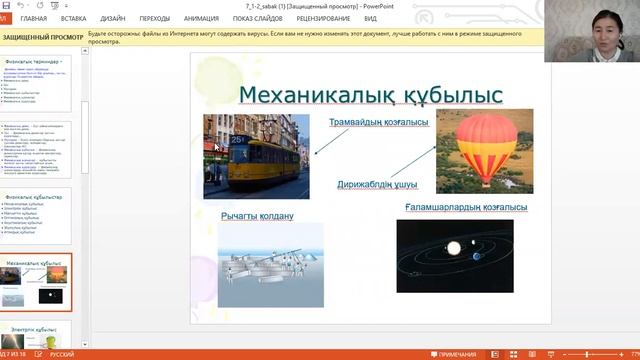
Task: Switch to the ПЕРЕХОДЫ tab
Action: [x=155, y=19]
